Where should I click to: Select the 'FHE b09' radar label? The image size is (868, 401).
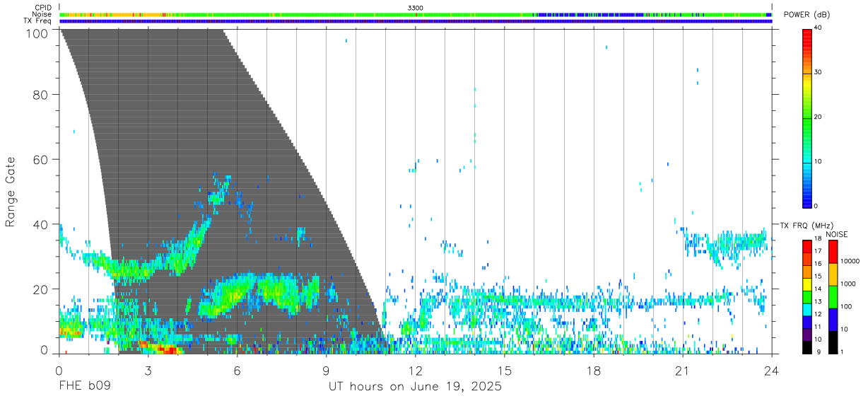click(84, 387)
